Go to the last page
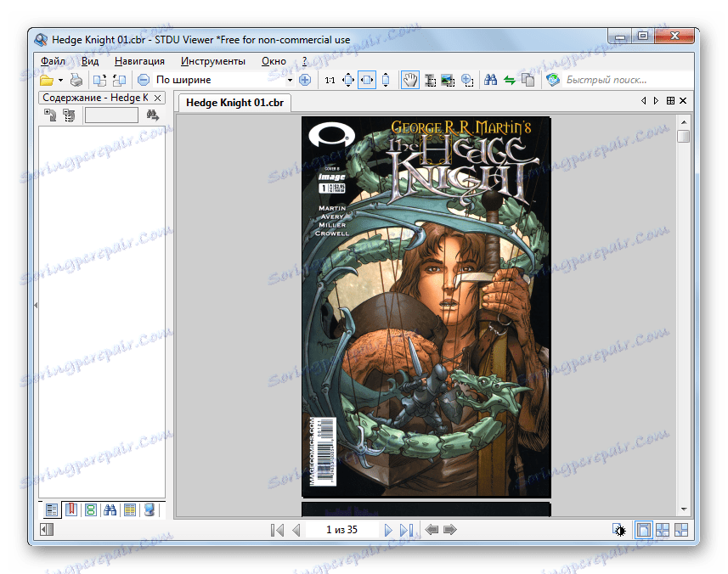 click(406, 530)
